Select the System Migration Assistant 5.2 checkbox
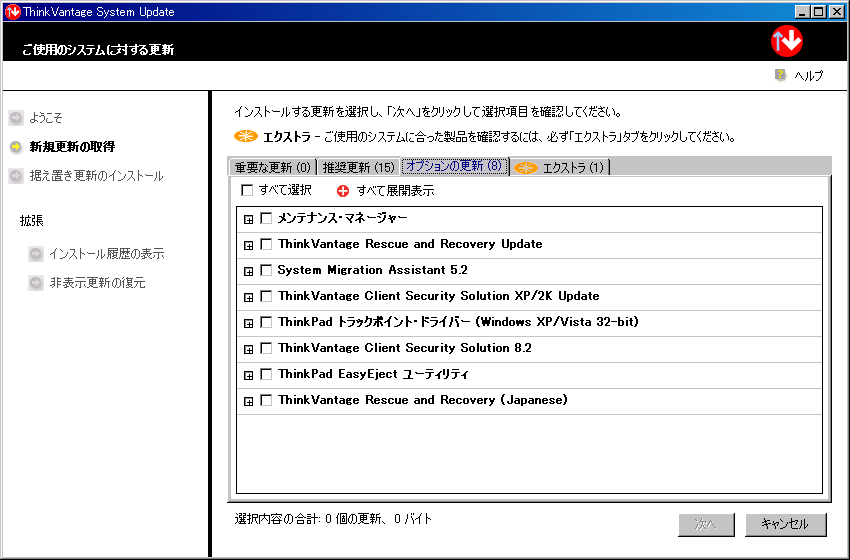This screenshot has width=850, height=560. pyautogui.click(x=266, y=270)
